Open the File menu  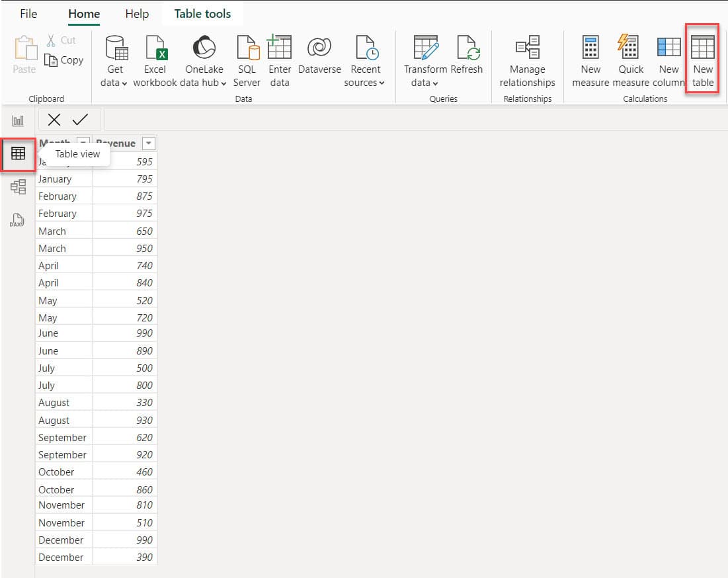[28, 14]
